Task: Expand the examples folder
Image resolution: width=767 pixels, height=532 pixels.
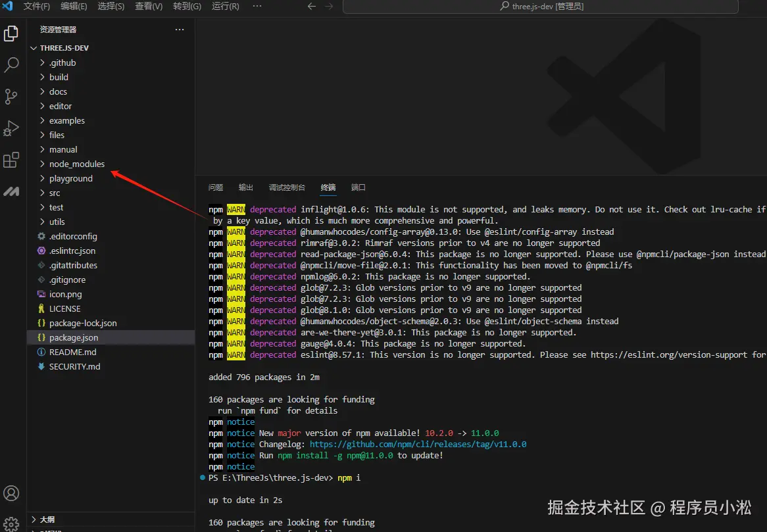Action: pyautogui.click(x=42, y=120)
